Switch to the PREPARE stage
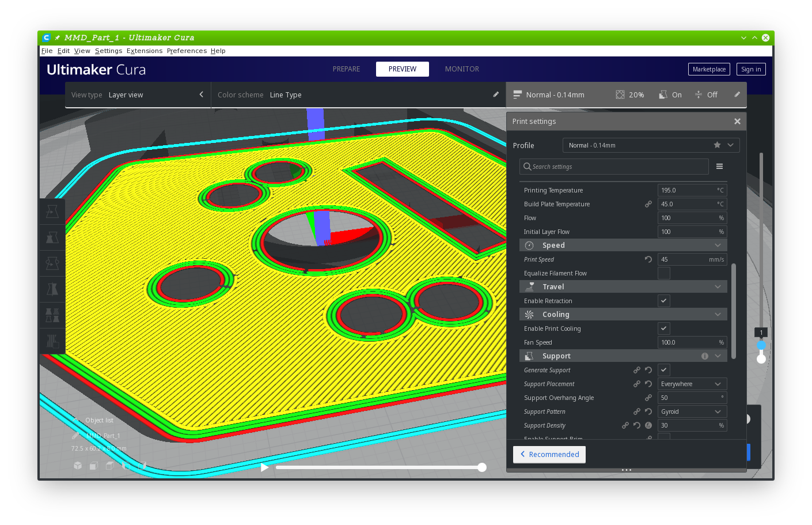The image size is (812, 525). point(346,69)
